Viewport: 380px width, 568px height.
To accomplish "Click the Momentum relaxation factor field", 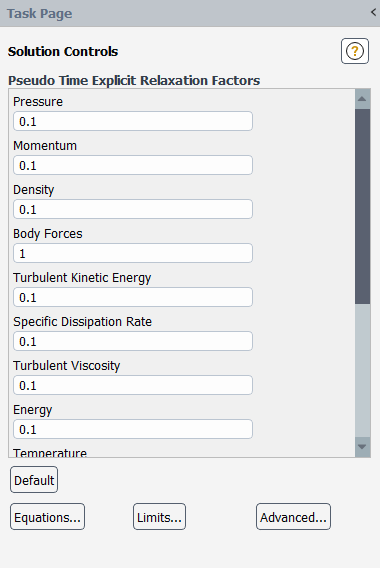I will [x=133, y=165].
